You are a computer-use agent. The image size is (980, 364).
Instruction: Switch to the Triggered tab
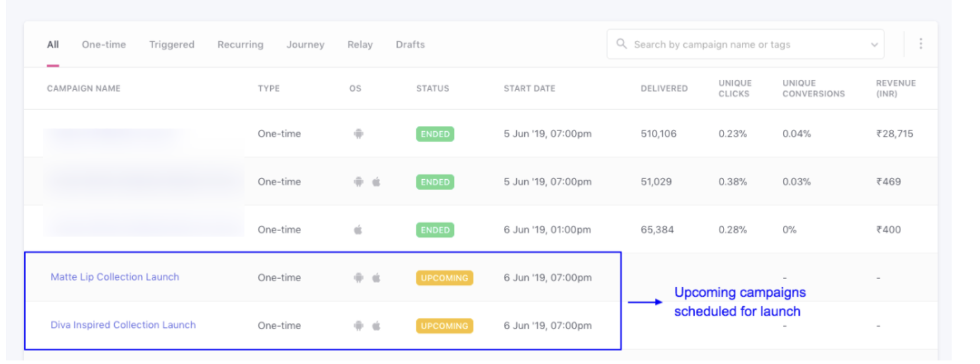point(171,44)
